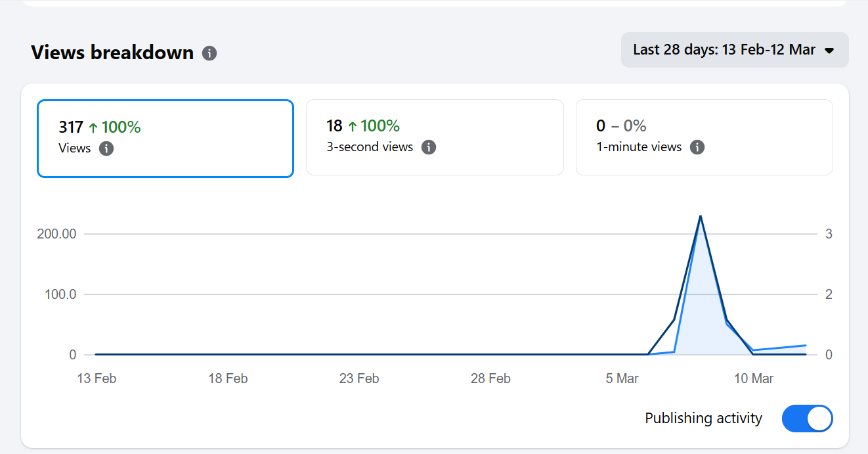
Task: Click the 18 Feb axis label
Action: tap(228, 378)
